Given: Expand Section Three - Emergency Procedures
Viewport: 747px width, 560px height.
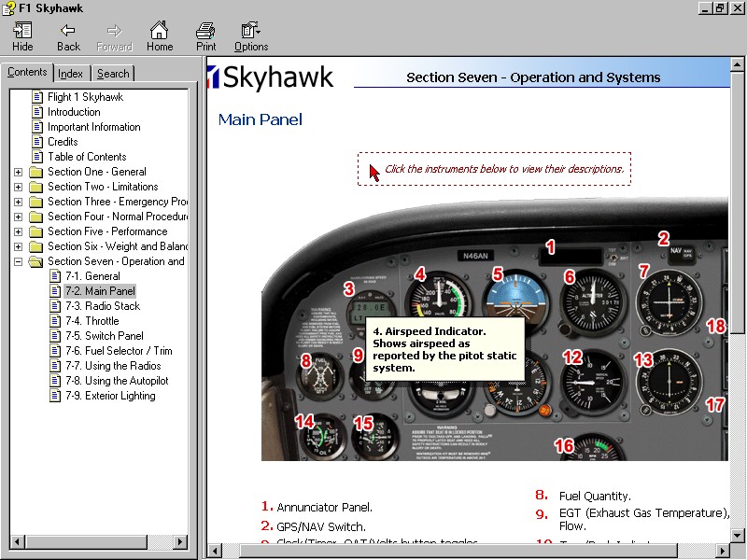Looking at the screenshot, I should (x=18, y=202).
